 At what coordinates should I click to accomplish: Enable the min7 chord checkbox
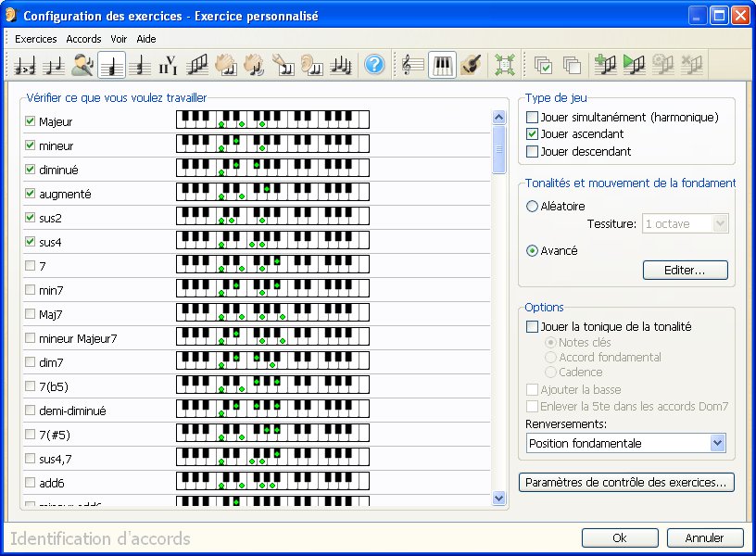click(x=31, y=290)
